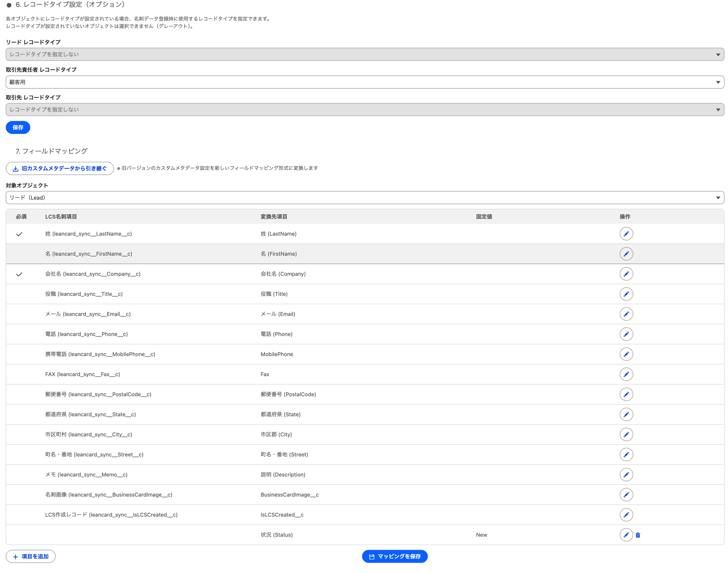Delete the 状況 (Status) fixed value row
This screenshot has width=728, height=573.
pos(638,535)
